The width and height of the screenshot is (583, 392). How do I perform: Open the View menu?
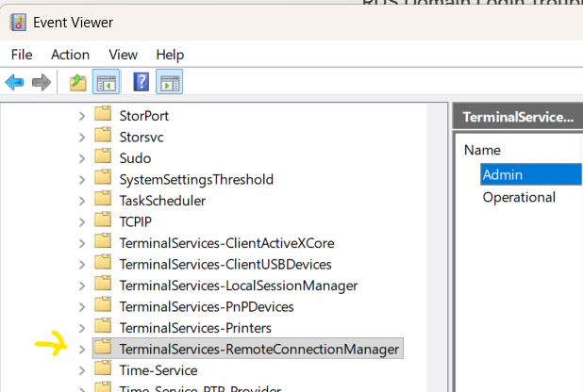click(123, 55)
